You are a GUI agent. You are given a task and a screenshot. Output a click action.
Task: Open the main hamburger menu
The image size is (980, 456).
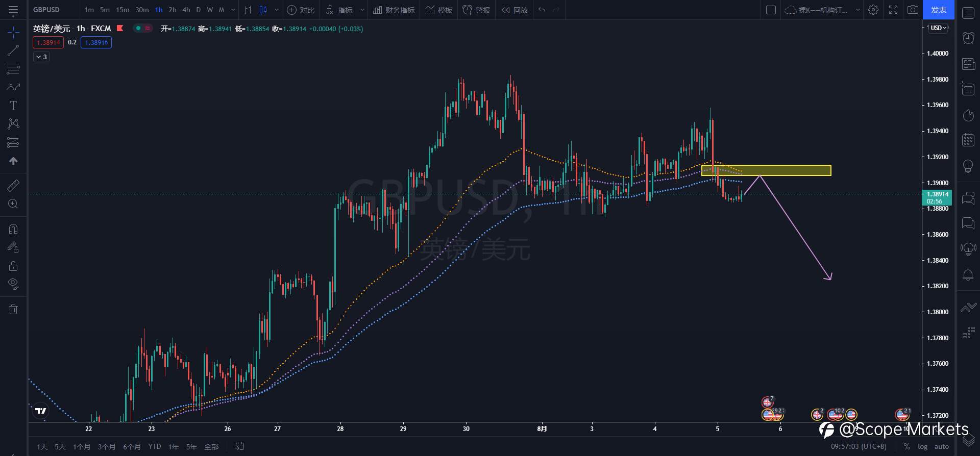tap(13, 10)
